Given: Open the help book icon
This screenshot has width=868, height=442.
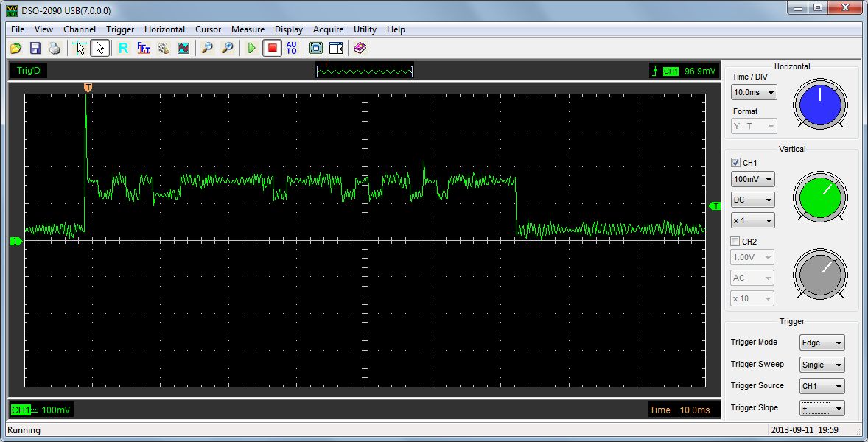Looking at the screenshot, I should (x=360, y=48).
